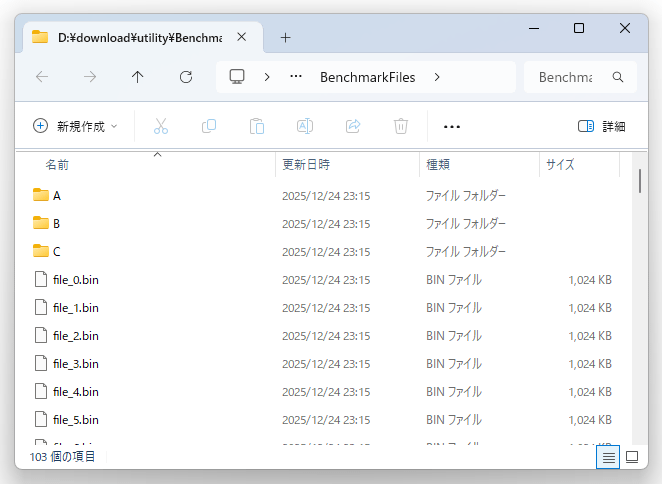This screenshot has width=662, height=484.
Task: Add a new tab
Action: coord(285,37)
